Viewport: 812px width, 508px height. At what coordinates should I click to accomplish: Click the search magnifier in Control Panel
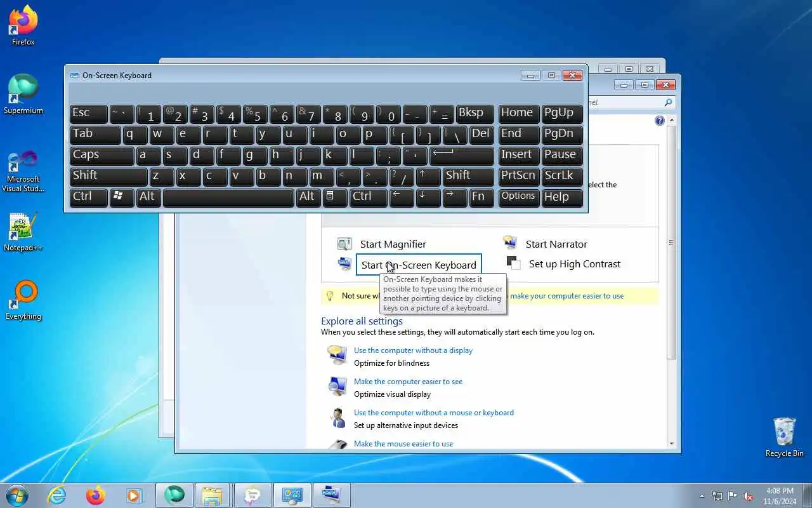[x=668, y=102]
